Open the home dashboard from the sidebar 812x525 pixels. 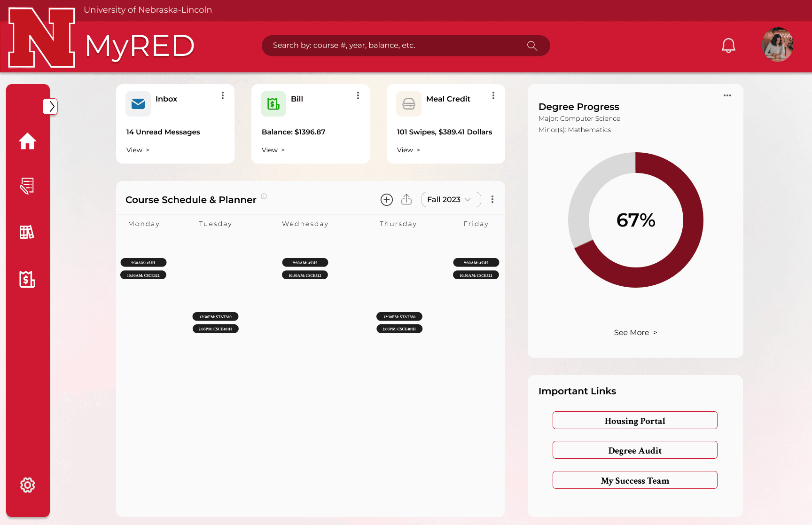pos(28,141)
